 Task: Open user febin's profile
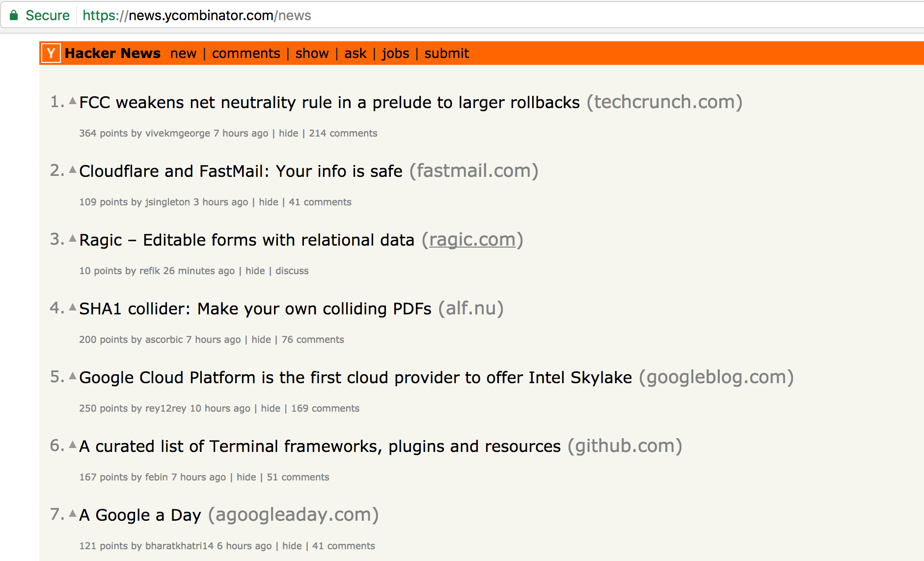157,477
